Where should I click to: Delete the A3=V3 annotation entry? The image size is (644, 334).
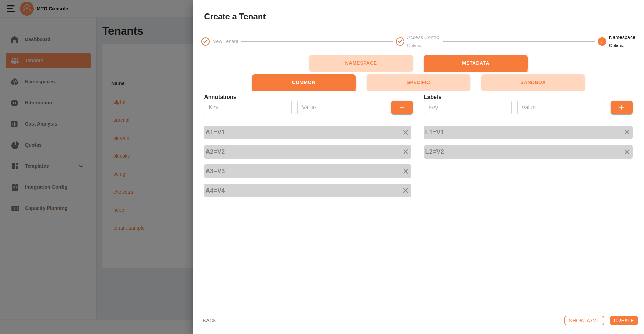point(406,171)
